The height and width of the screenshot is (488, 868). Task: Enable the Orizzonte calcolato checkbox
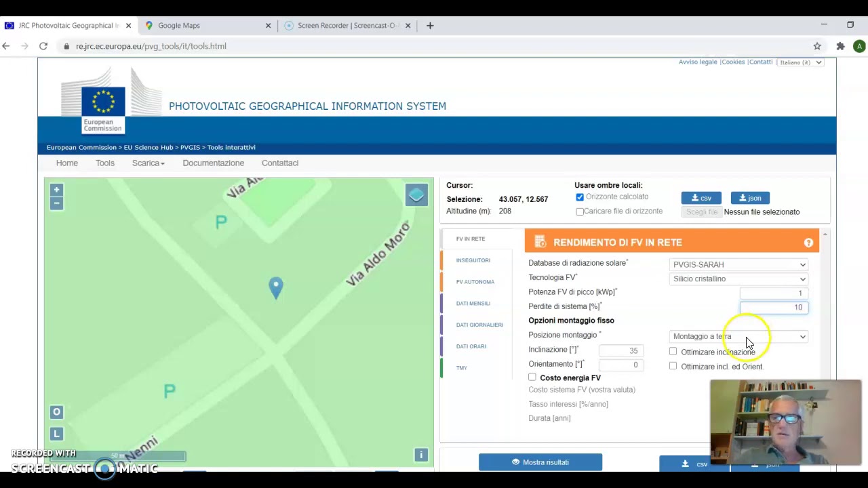(x=580, y=197)
